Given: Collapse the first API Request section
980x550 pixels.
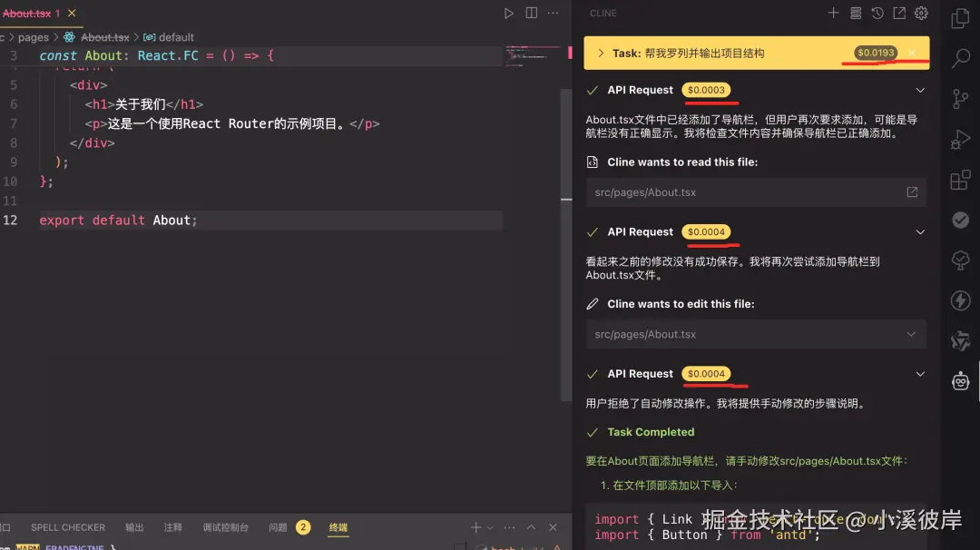Looking at the screenshot, I should pyautogui.click(x=920, y=89).
